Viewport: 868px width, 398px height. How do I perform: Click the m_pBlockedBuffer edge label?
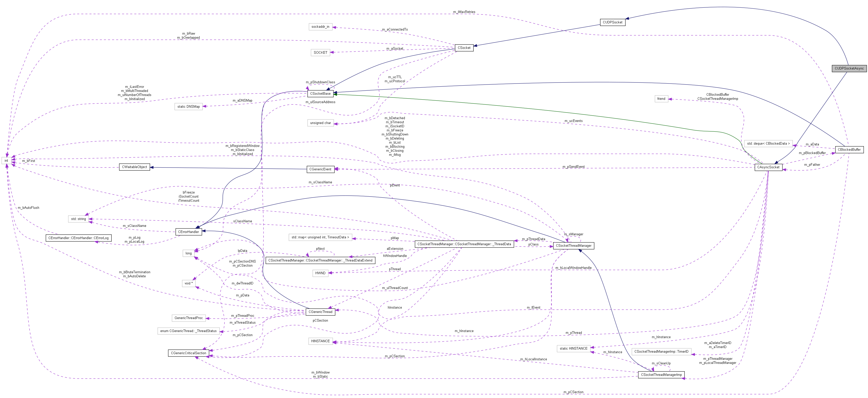coord(812,153)
